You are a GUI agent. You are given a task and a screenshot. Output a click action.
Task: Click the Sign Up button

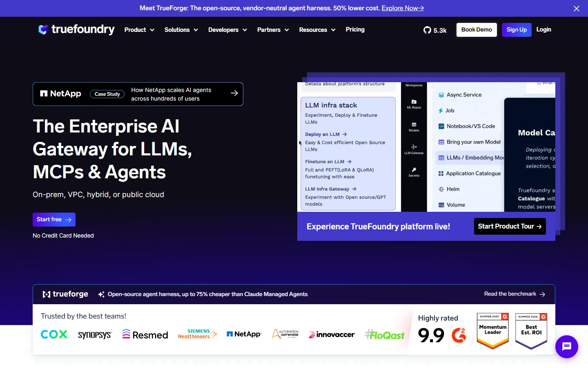(517, 30)
